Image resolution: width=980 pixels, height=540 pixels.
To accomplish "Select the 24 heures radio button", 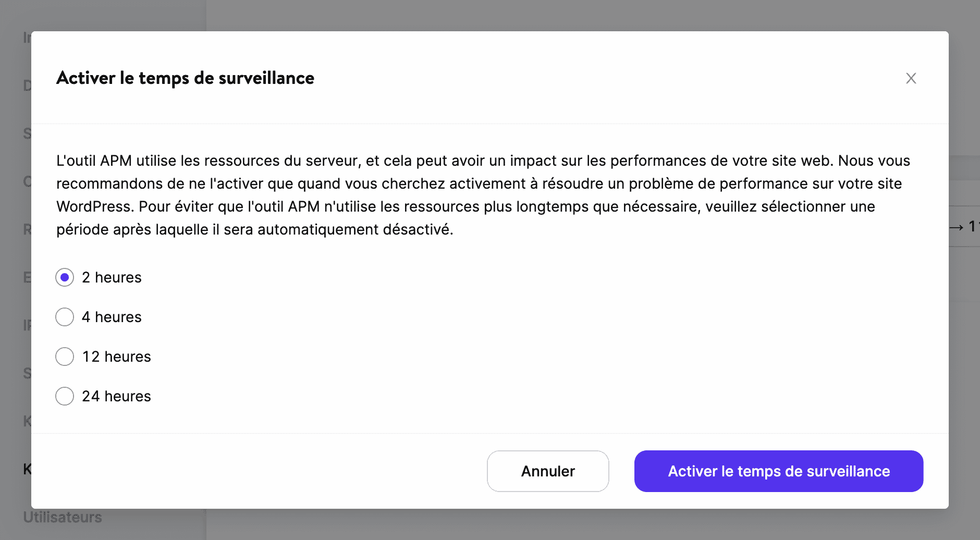I will coord(64,396).
